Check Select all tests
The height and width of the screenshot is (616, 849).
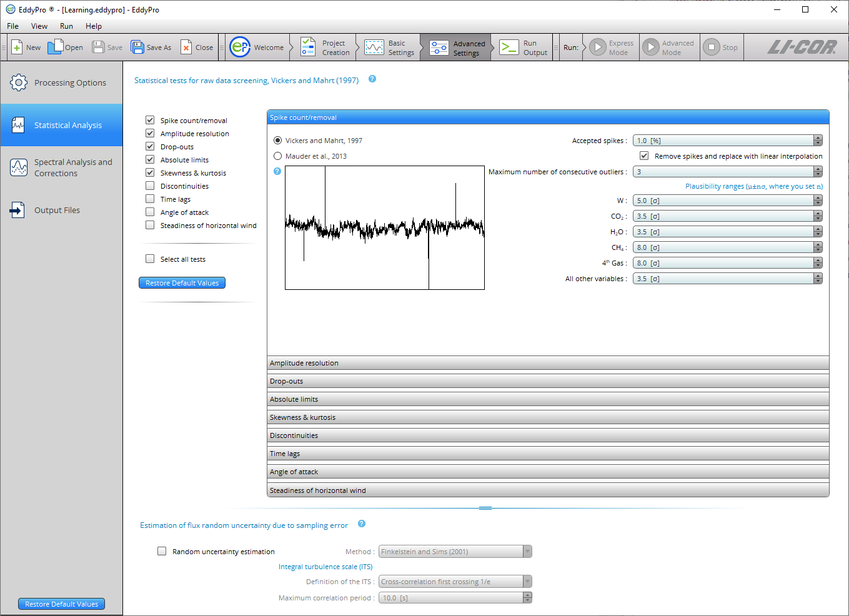coord(150,259)
